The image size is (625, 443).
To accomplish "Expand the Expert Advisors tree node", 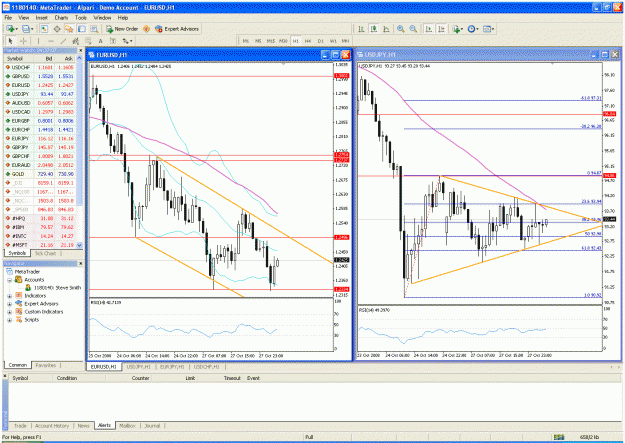I will point(10,304).
